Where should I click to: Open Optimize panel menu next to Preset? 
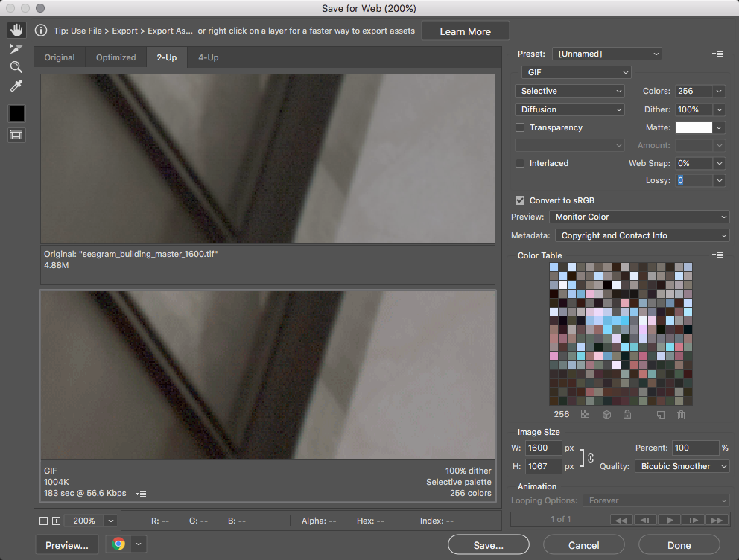[717, 54]
